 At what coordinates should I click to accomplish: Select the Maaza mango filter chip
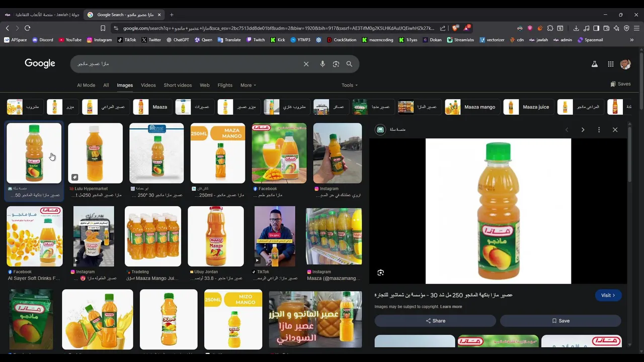coord(472,107)
